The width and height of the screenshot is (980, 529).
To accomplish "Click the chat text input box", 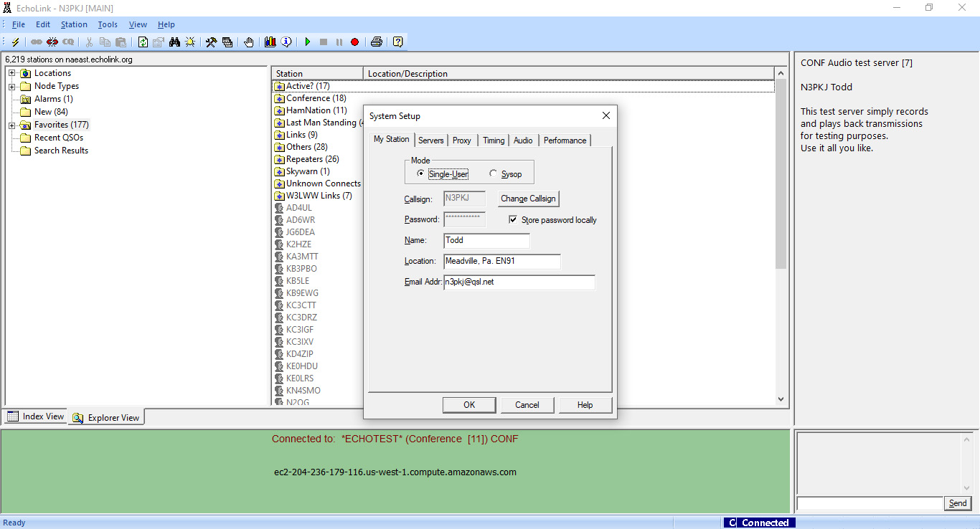I will tap(870, 503).
